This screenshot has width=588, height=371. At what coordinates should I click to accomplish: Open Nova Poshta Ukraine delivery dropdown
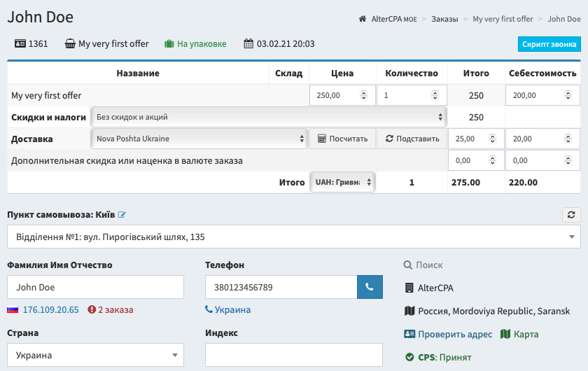tap(199, 139)
